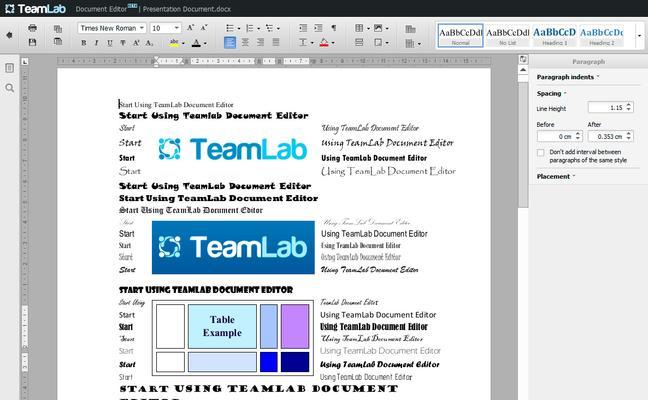
Task: Click the Paste icon
Action: click(58, 41)
